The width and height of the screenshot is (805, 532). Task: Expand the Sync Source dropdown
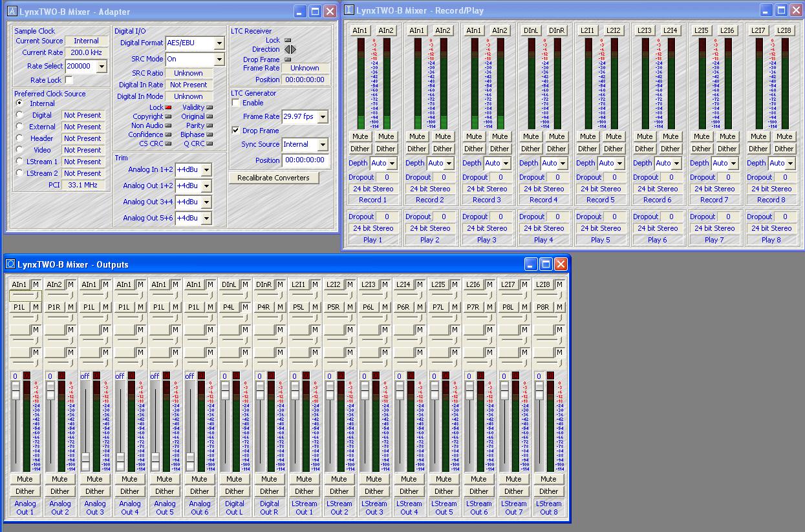[x=323, y=144]
